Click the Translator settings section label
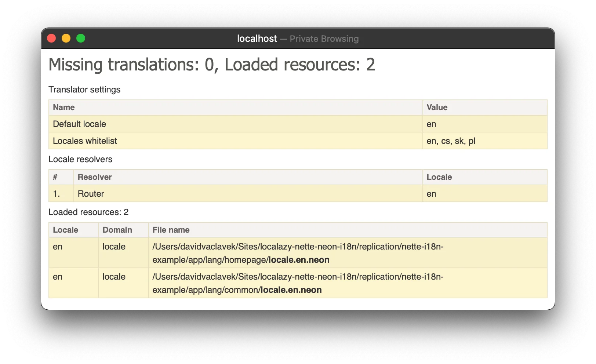Screen dimensions: 596x364 84,90
